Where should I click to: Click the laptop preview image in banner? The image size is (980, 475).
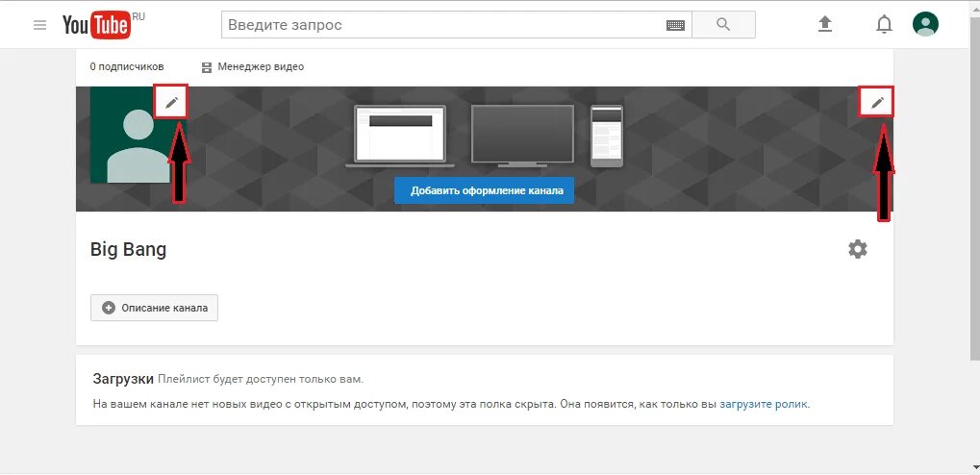point(400,137)
